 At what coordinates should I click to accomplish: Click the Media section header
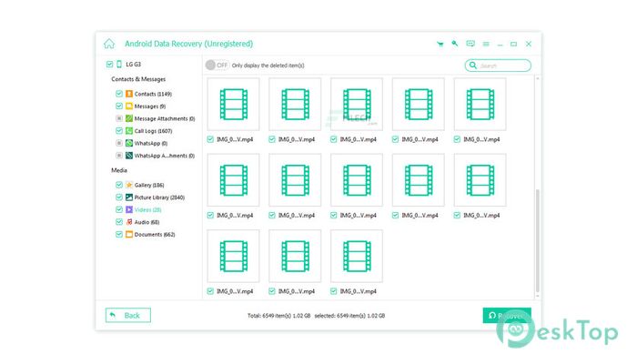click(119, 170)
